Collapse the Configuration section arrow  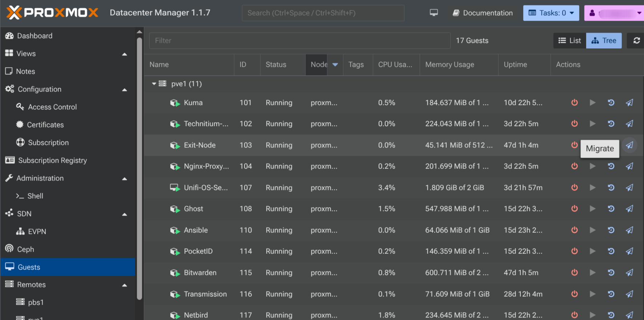[x=124, y=90]
